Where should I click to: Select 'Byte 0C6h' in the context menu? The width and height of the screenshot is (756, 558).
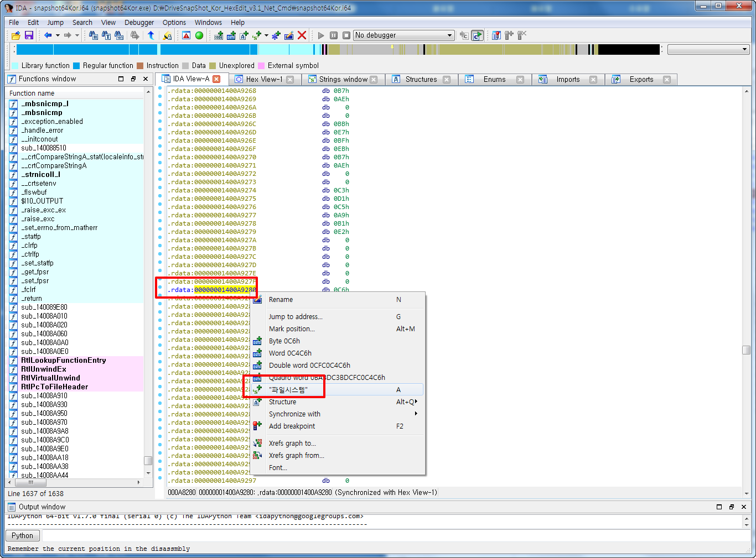pos(338,341)
